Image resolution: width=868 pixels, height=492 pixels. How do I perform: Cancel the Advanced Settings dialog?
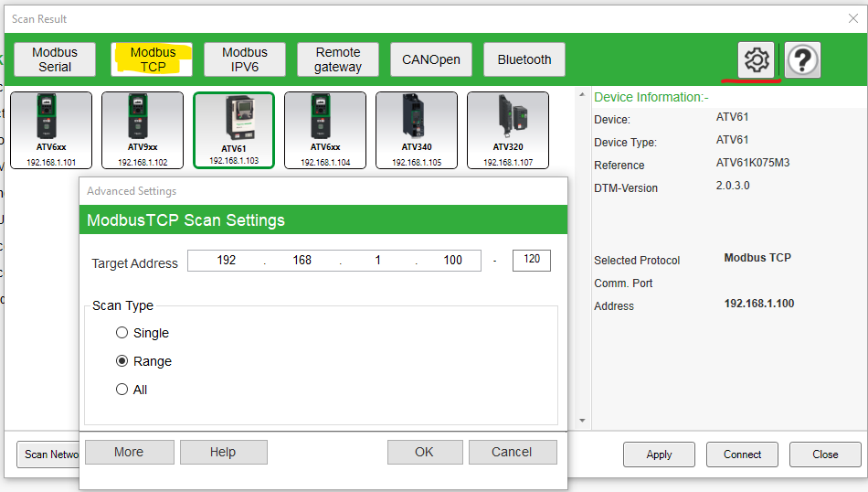point(512,452)
